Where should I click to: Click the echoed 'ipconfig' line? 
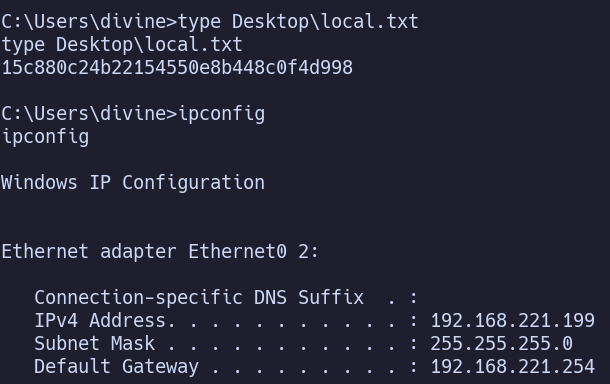[x=46, y=137]
